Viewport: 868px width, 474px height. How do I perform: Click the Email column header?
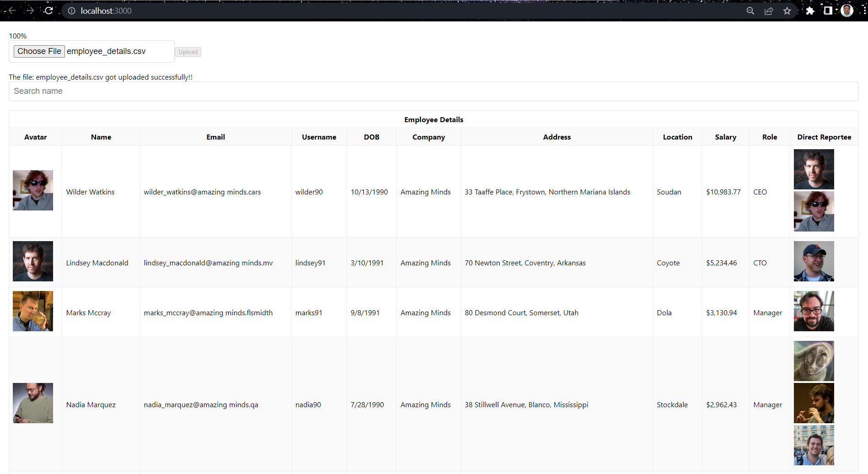[x=216, y=137]
